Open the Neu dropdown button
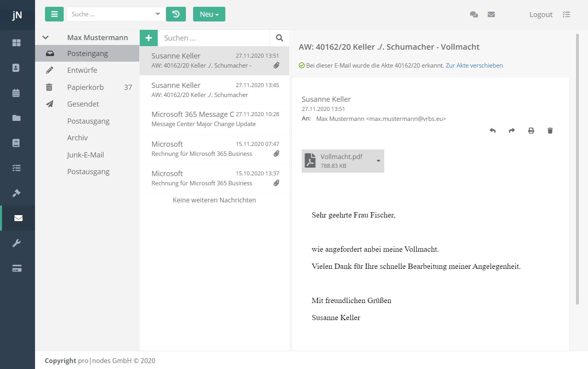 pos(209,14)
